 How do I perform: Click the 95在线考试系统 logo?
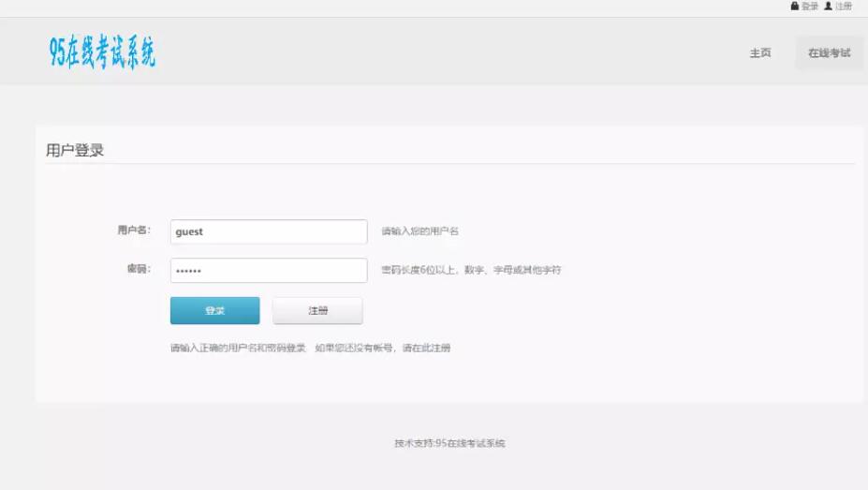103,53
